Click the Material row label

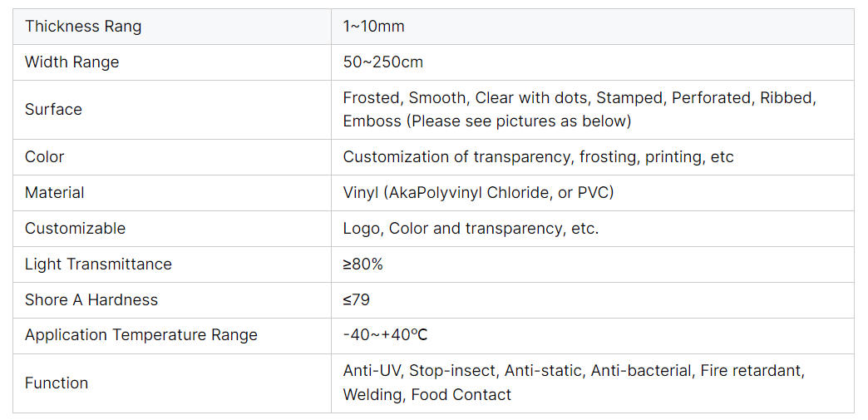tap(54, 193)
